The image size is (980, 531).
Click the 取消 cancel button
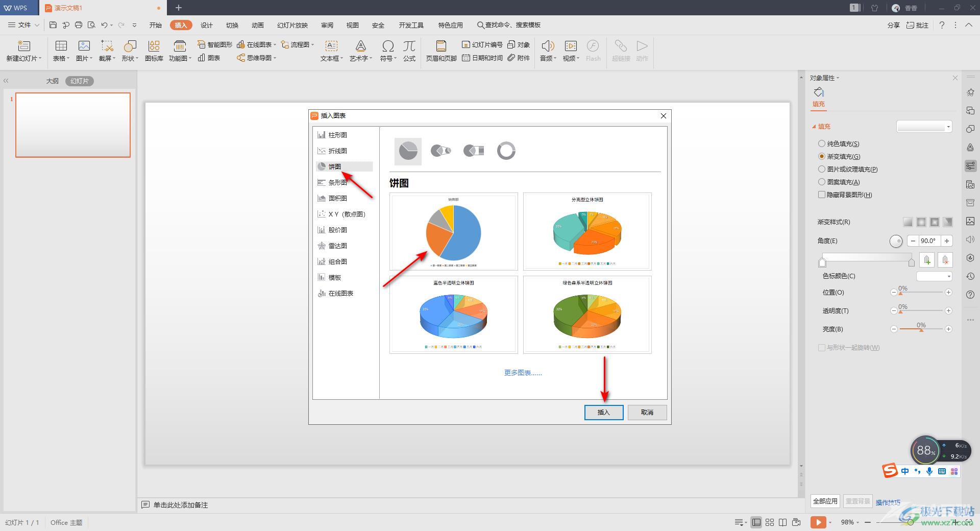click(647, 413)
